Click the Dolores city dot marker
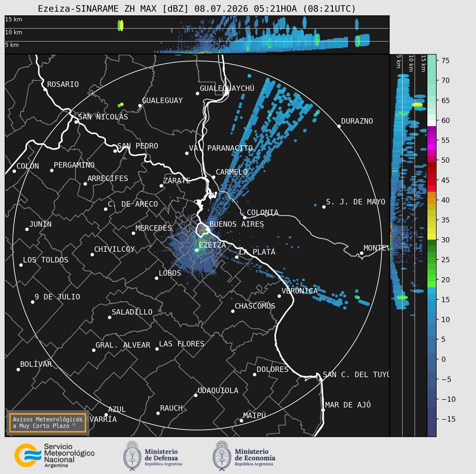 pos(255,374)
